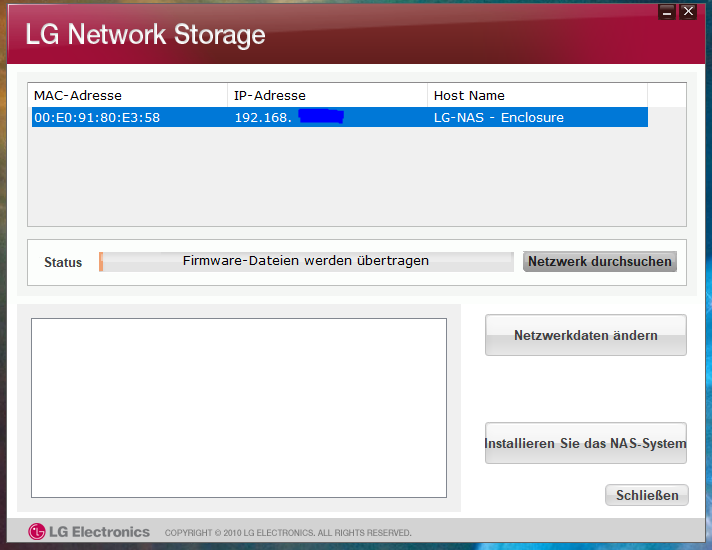Screen dimensions: 712x550
Task: Click the Status label
Action: click(x=63, y=263)
